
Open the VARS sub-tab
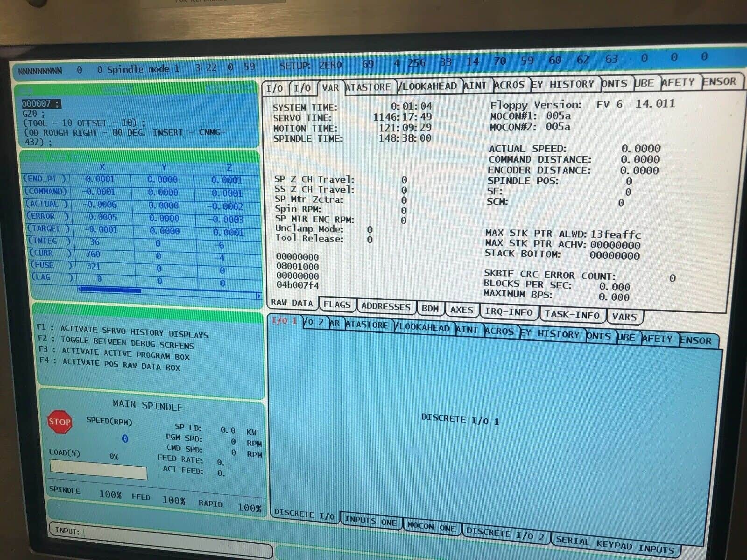624,317
